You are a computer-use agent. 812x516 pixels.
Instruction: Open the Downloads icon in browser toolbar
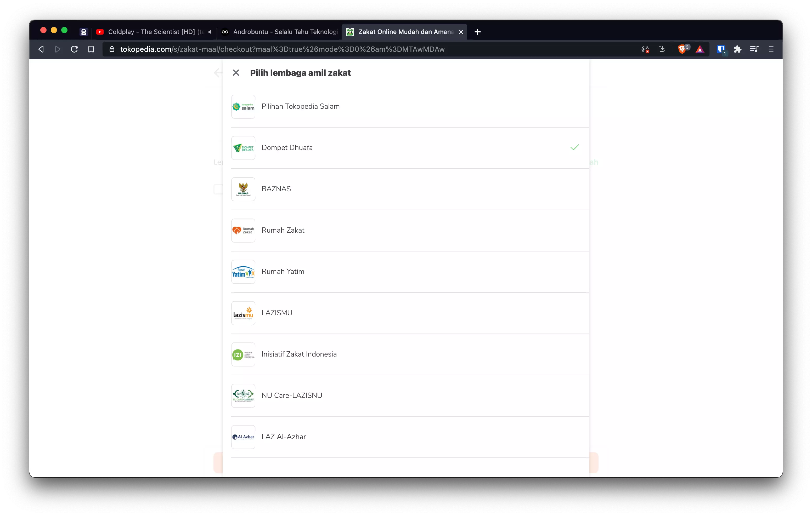[662, 49]
